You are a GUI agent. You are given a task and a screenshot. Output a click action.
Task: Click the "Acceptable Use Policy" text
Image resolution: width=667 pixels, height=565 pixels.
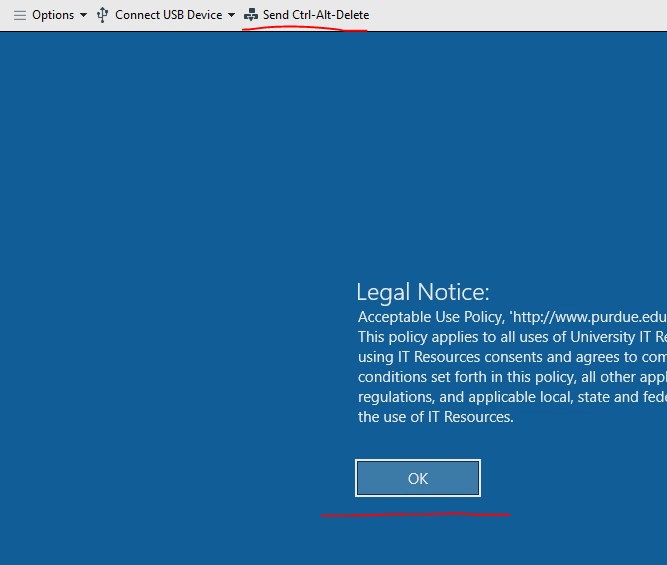(x=430, y=316)
